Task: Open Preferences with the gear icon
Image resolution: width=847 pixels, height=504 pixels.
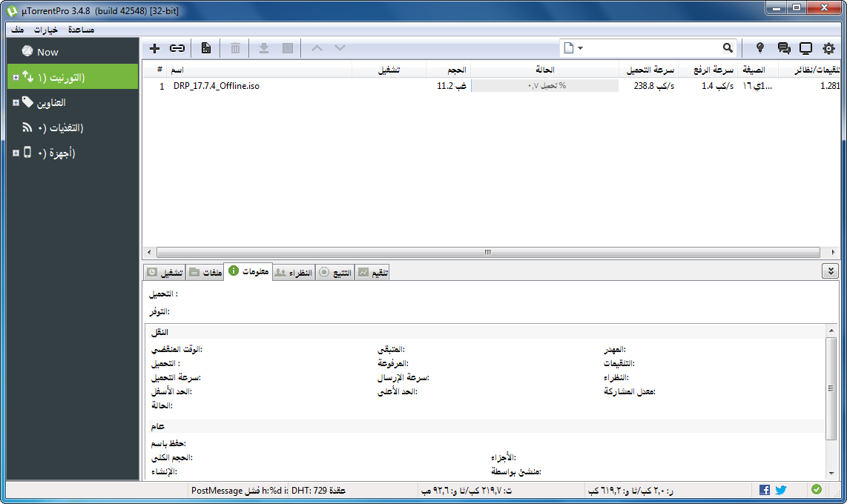Action: [828, 48]
